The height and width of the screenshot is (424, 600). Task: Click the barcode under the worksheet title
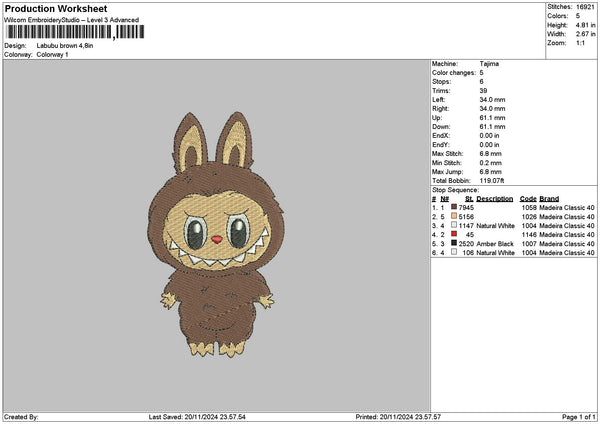(75, 32)
